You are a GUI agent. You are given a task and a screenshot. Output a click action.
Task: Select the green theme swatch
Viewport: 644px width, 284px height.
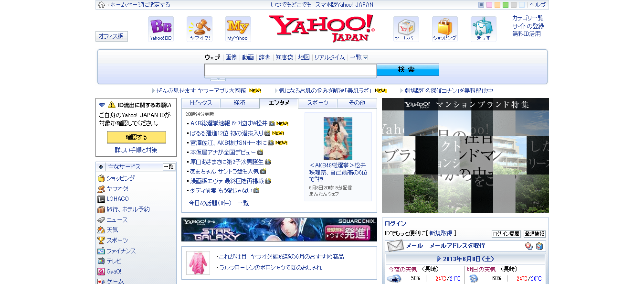click(506, 5)
